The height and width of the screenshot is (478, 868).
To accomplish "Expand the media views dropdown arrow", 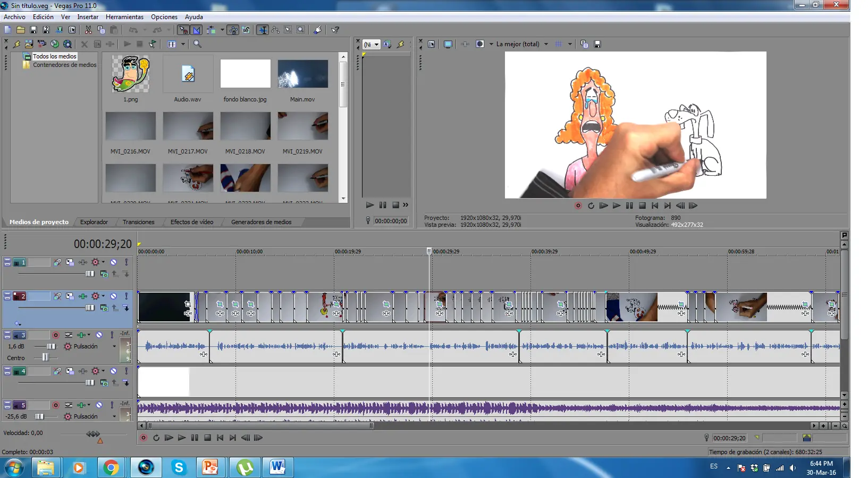I will [183, 44].
